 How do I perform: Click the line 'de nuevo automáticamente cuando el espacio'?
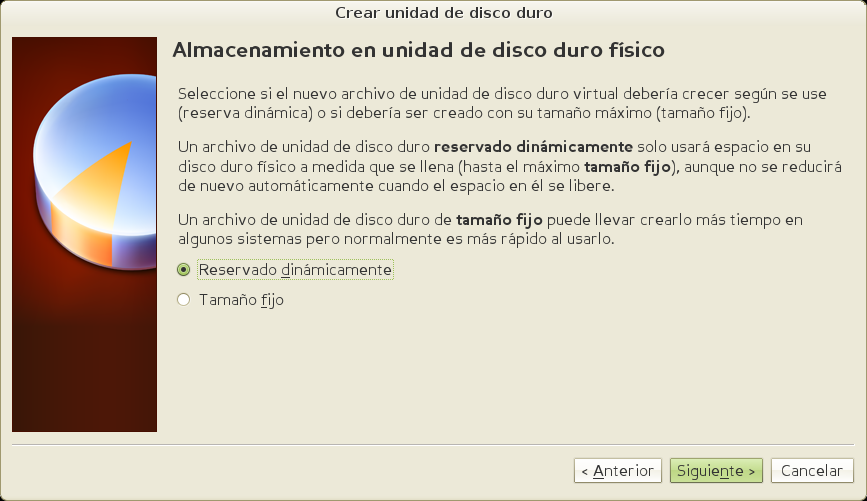point(396,186)
